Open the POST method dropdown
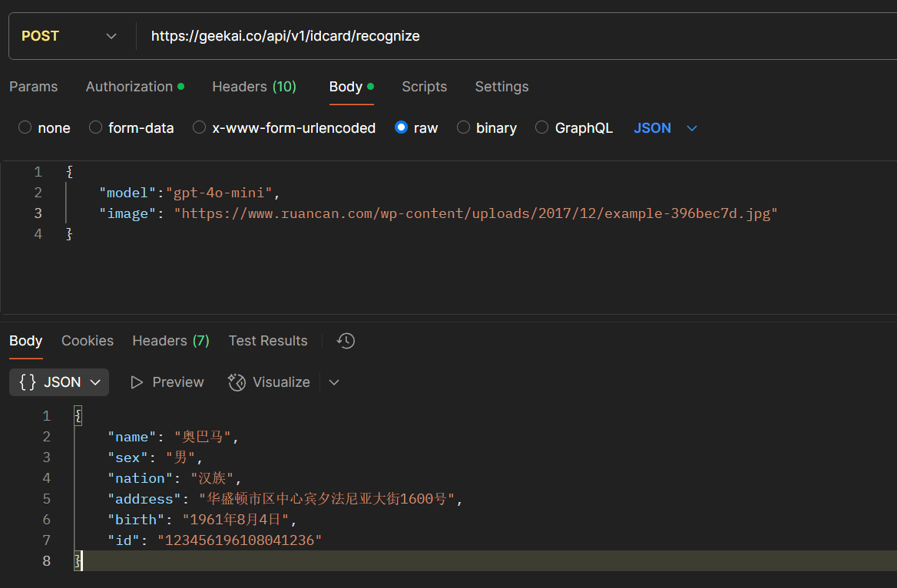Viewport: 897px width, 588px height. [68, 36]
